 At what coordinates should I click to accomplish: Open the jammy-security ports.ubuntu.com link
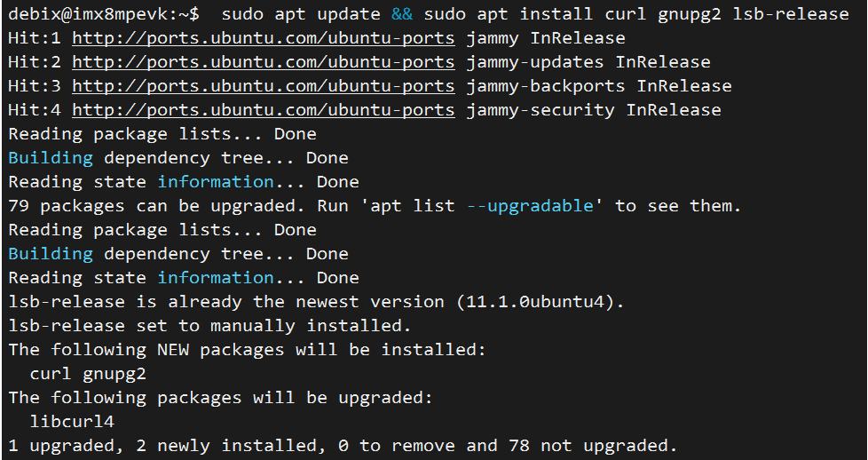coord(264,110)
